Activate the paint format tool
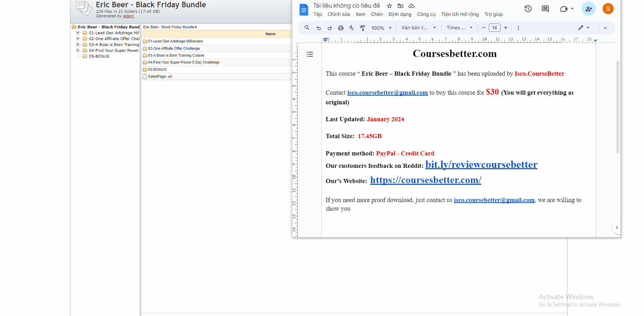Image resolution: width=644 pixels, height=316 pixels. pos(363,28)
